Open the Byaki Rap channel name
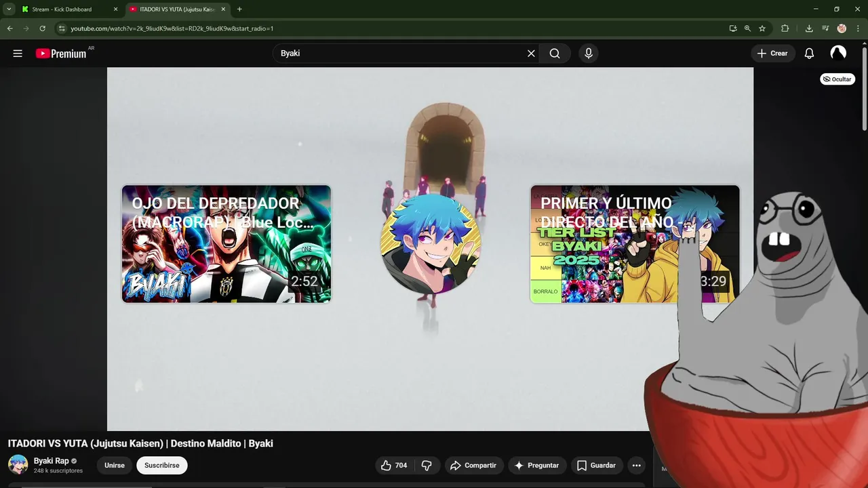The image size is (868, 488). tap(52, 461)
